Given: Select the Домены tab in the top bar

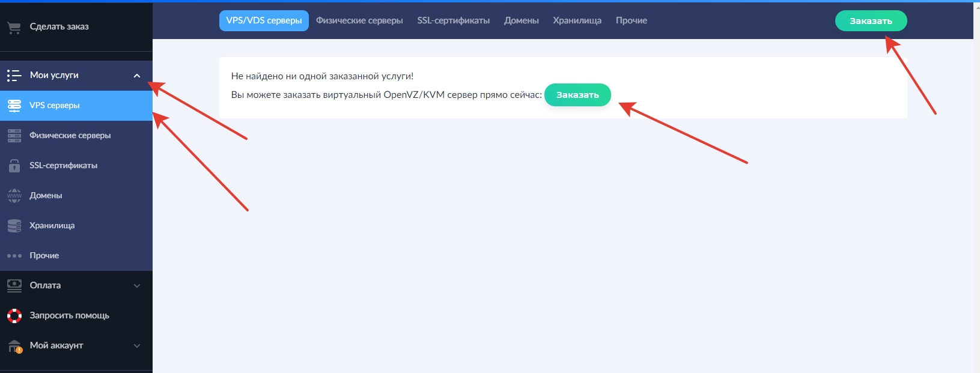Looking at the screenshot, I should point(521,20).
